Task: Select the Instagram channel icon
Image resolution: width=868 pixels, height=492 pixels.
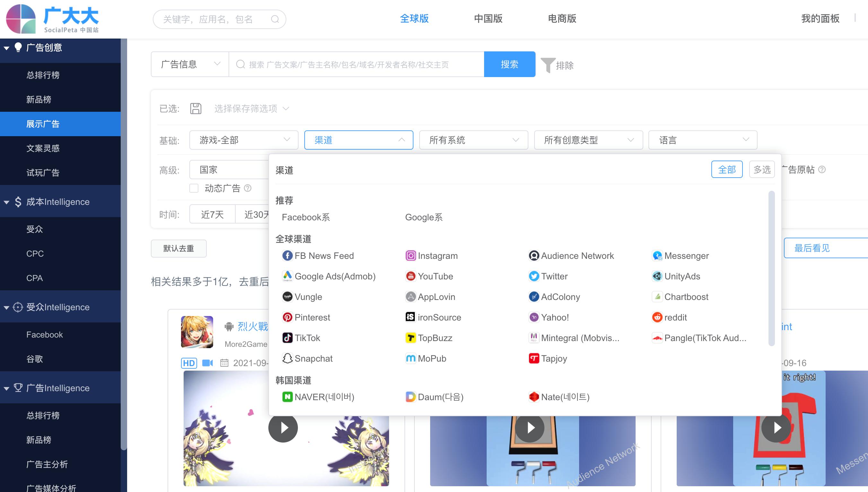Action: tap(410, 256)
